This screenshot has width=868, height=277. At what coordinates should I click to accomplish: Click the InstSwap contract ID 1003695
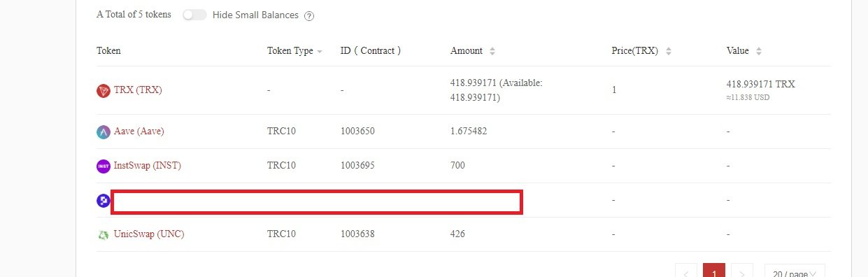(x=357, y=166)
